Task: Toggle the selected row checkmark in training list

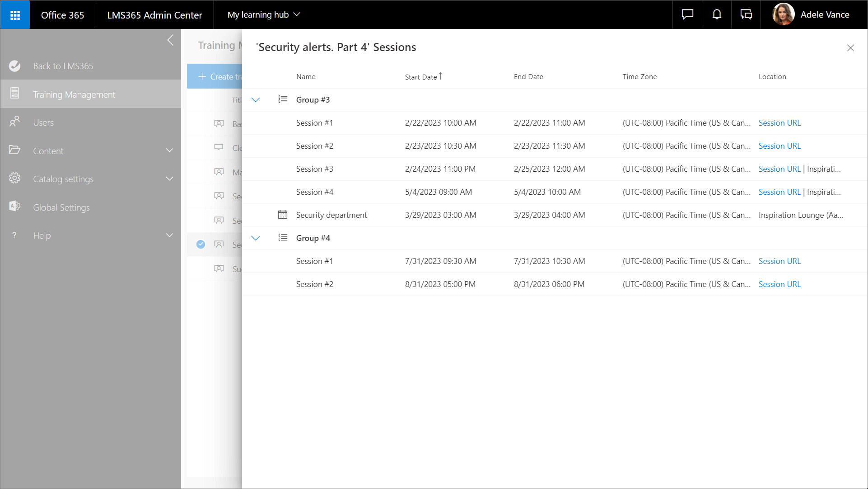Action: click(201, 244)
